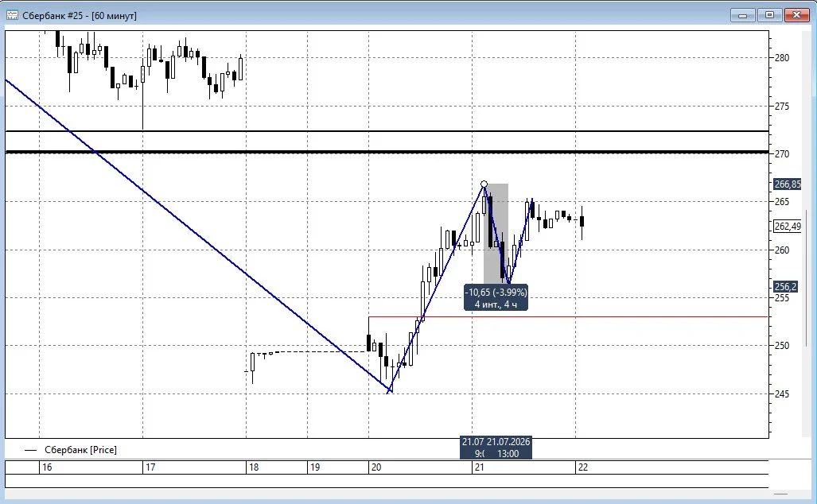The width and height of the screenshot is (817, 504).
Task: Click the 260 price scale label
Action: [782, 250]
